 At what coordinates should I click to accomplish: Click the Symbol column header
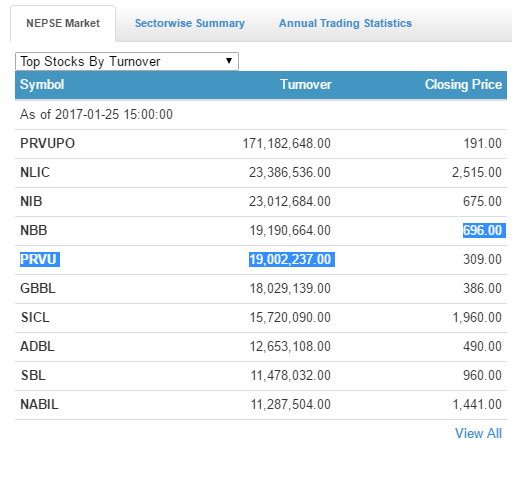(x=42, y=84)
